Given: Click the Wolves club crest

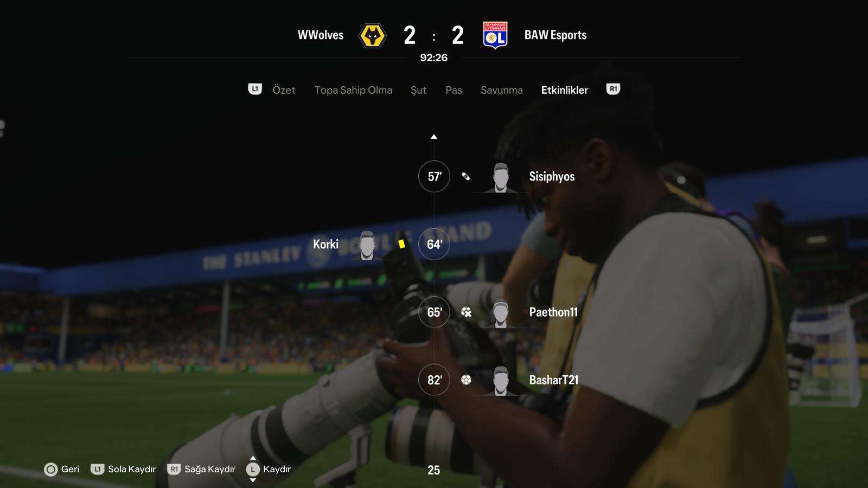Looking at the screenshot, I should pyautogui.click(x=373, y=36).
